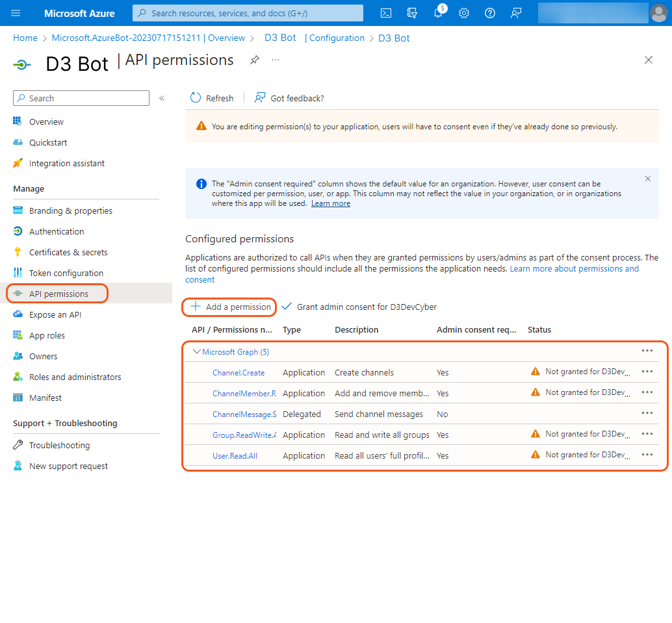The image size is (672, 623).
Task: Open Token configuration
Action: pos(66,273)
